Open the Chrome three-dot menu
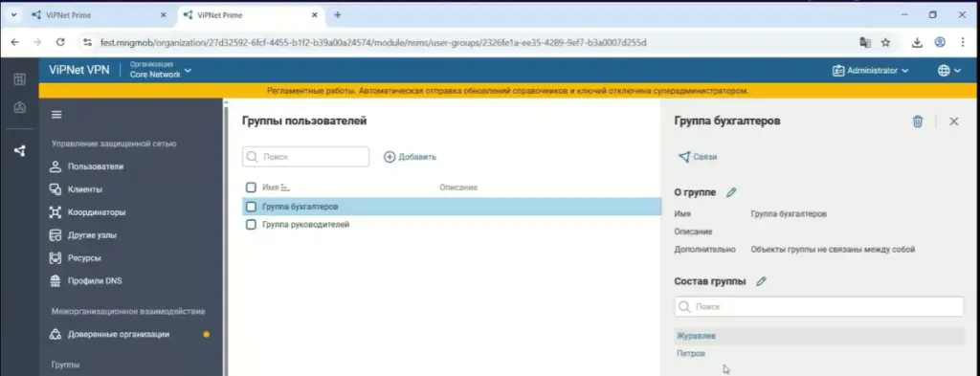Screen dimensions: 980x376 click(x=963, y=42)
